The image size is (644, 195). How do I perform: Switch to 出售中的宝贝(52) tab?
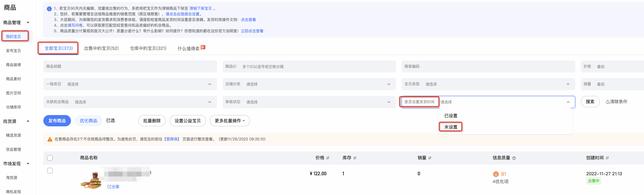101,48
